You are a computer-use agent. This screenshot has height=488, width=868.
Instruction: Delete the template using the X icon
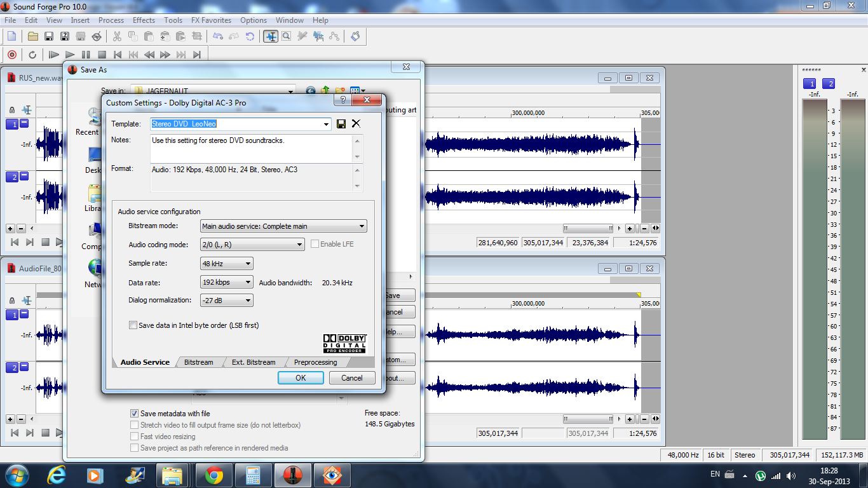pos(356,124)
